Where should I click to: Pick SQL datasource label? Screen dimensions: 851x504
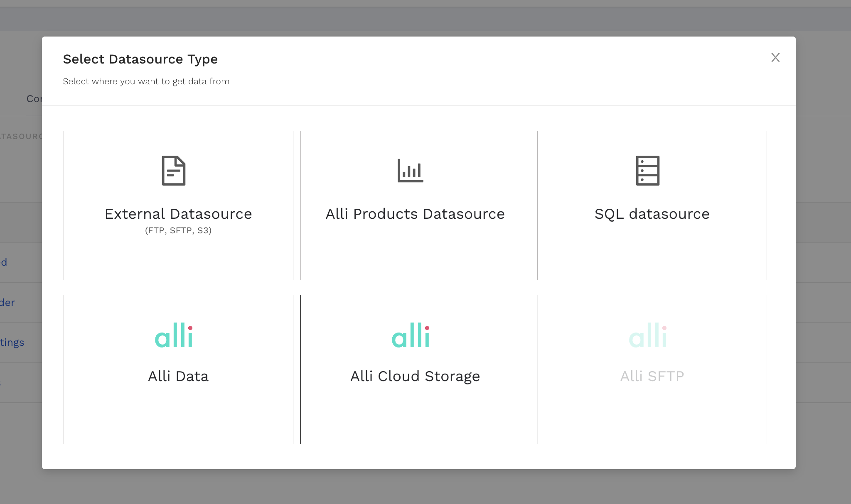point(652,214)
